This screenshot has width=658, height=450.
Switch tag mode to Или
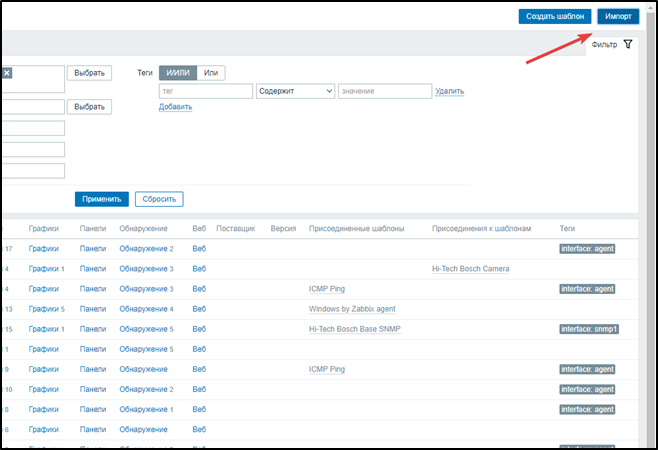point(211,73)
